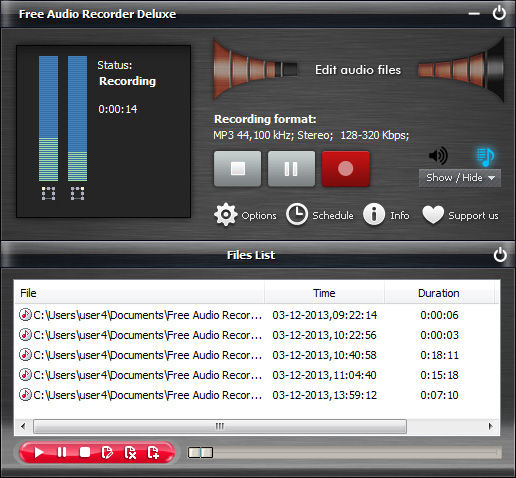The image size is (516, 478).
Task: Open the Options gear icon
Action: pos(226,214)
